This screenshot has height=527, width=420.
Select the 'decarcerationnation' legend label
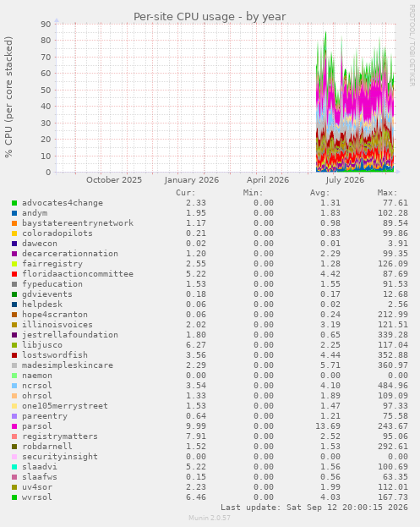(x=70, y=254)
